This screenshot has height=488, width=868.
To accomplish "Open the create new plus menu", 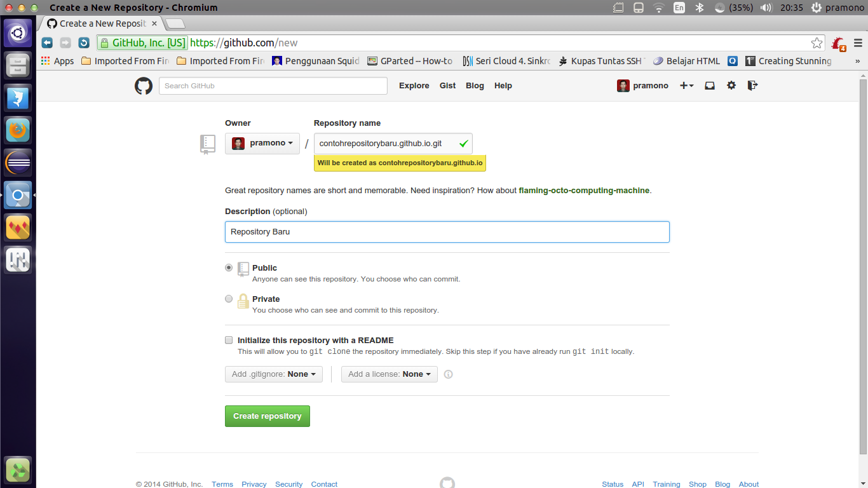I will pyautogui.click(x=687, y=86).
